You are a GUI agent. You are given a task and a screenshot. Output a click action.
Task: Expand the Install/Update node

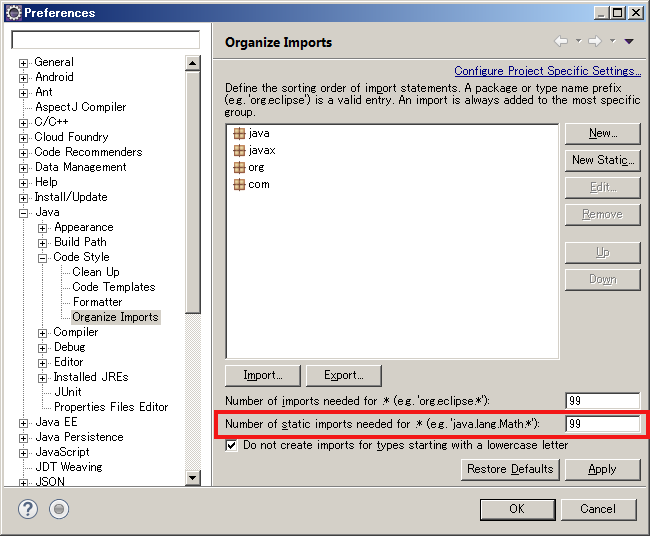pos(23,198)
